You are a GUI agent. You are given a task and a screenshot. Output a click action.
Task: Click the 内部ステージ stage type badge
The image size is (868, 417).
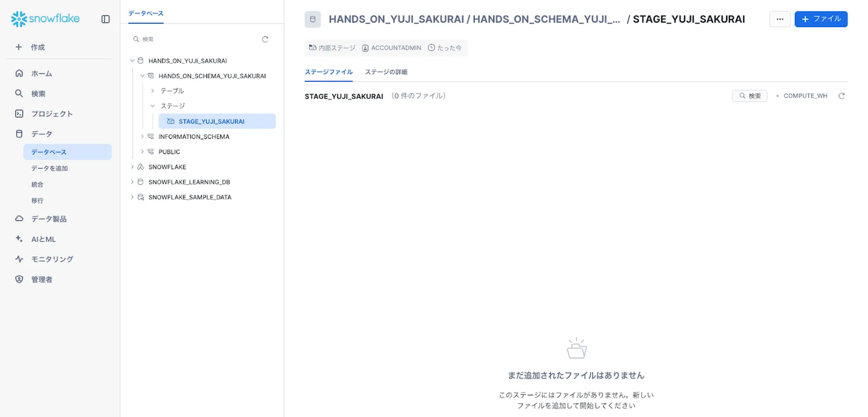332,48
